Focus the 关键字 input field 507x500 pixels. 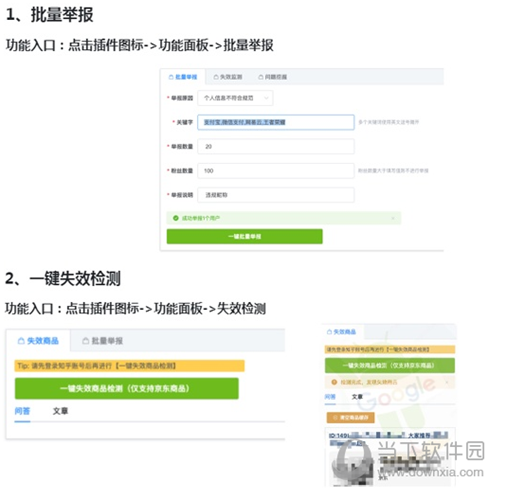click(x=276, y=122)
